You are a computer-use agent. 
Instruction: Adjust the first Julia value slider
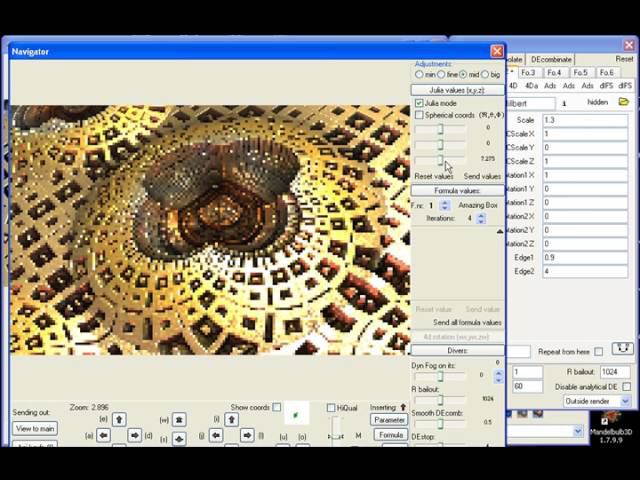(x=440, y=129)
